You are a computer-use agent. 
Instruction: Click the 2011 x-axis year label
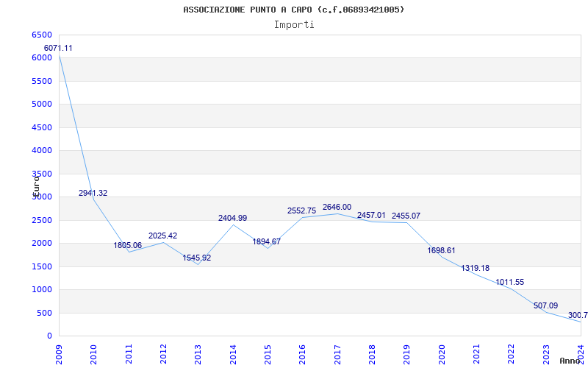coord(129,355)
